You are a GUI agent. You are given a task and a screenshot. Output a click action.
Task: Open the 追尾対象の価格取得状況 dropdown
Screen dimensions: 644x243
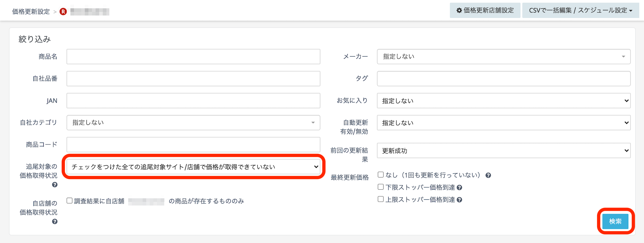193,167
